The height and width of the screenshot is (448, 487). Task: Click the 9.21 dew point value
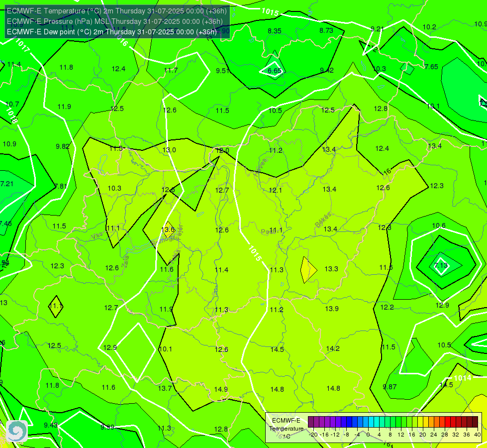(378, 29)
